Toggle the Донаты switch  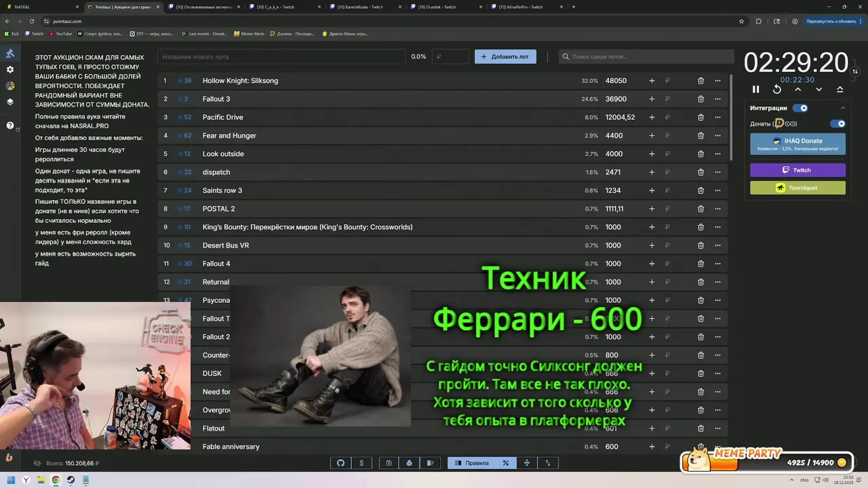(x=838, y=123)
